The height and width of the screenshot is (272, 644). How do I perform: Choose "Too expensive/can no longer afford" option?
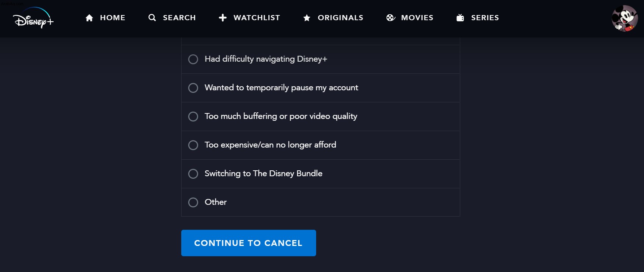pyautogui.click(x=321, y=145)
